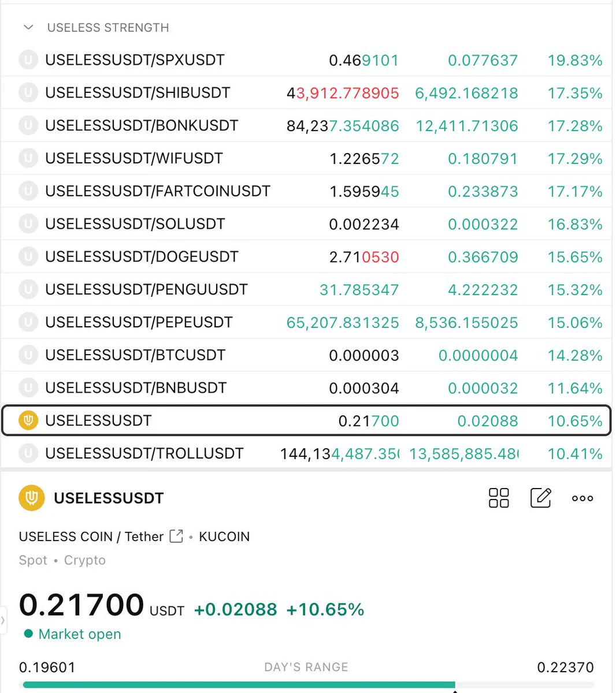Viewport: 616px width, 693px height.
Task: Select the USELESSUSDT/PEPEUSDT price value
Action: 343,322
